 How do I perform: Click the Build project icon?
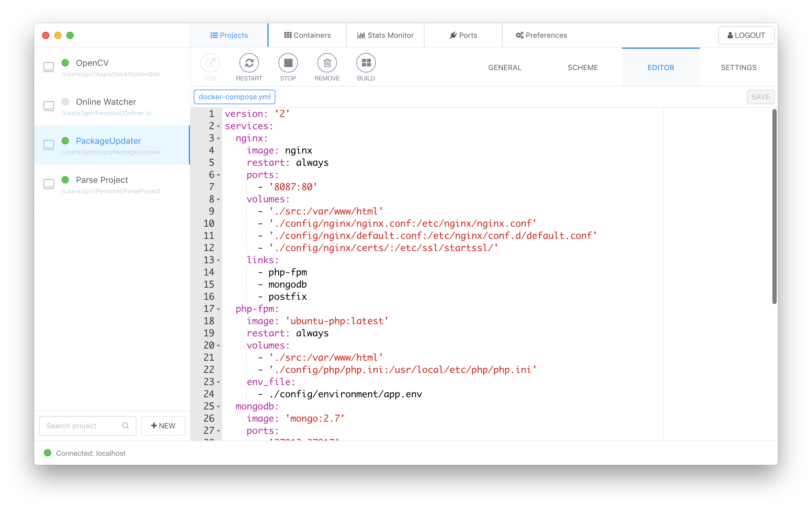tap(366, 63)
